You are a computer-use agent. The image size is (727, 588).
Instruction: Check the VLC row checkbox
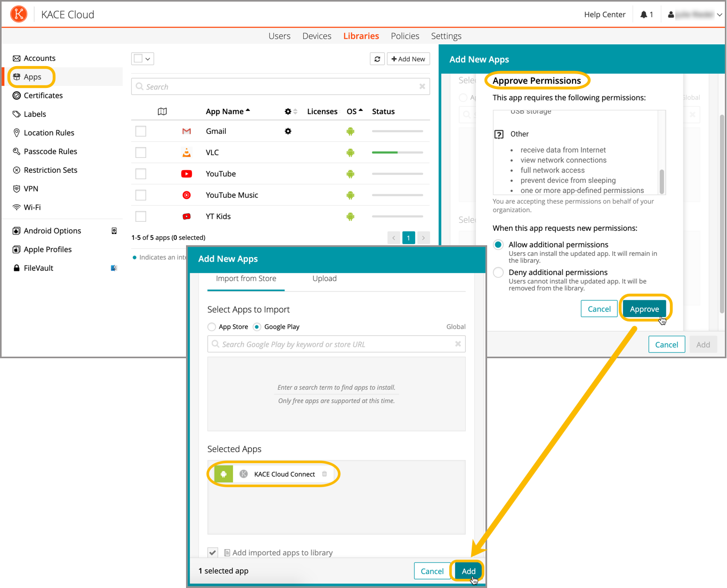[x=141, y=152]
